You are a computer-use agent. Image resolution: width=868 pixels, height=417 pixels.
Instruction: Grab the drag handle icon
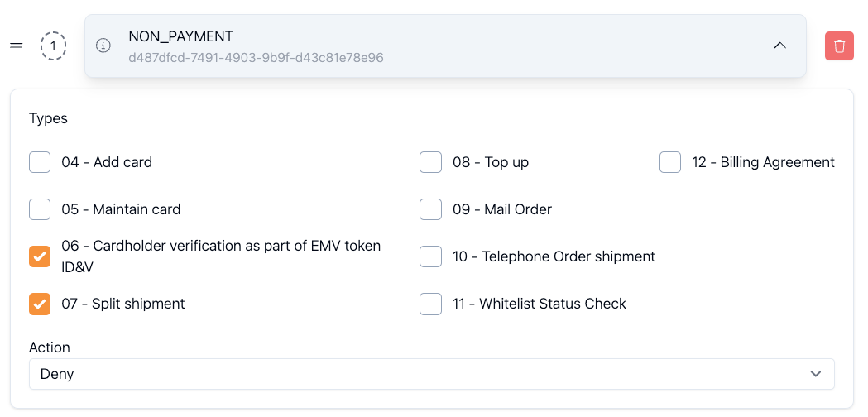[x=17, y=46]
